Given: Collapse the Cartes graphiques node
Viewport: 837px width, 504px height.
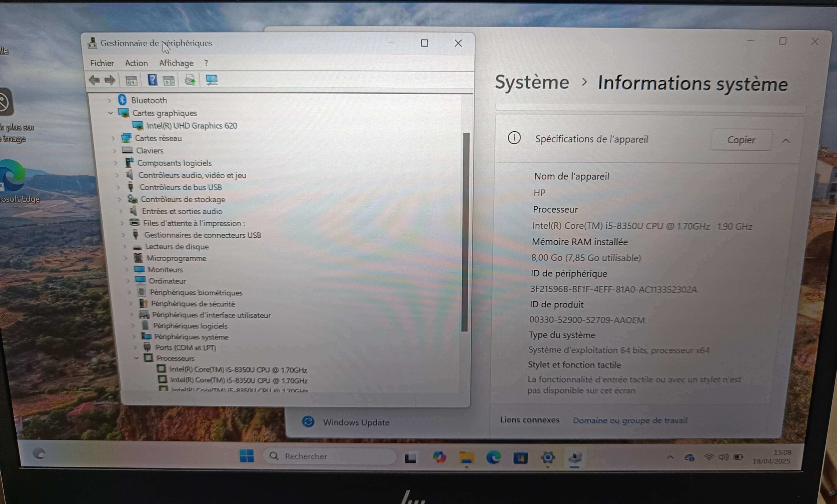Looking at the screenshot, I should click(x=111, y=113).
